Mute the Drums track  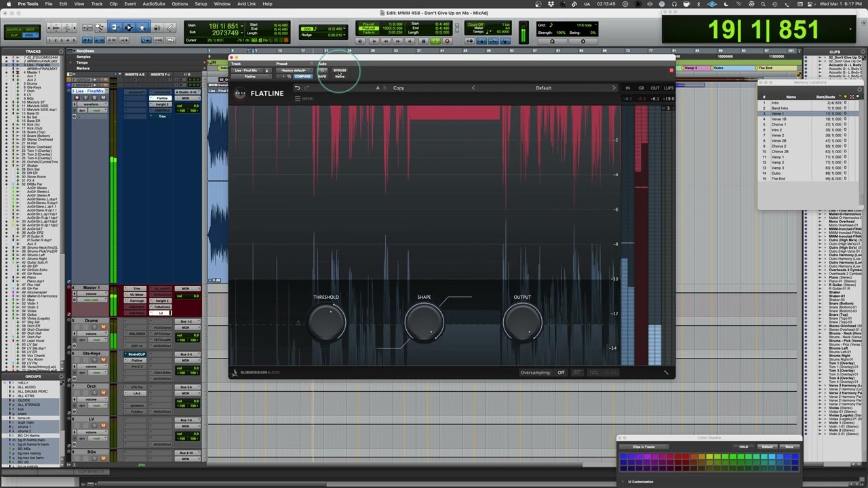103,327
